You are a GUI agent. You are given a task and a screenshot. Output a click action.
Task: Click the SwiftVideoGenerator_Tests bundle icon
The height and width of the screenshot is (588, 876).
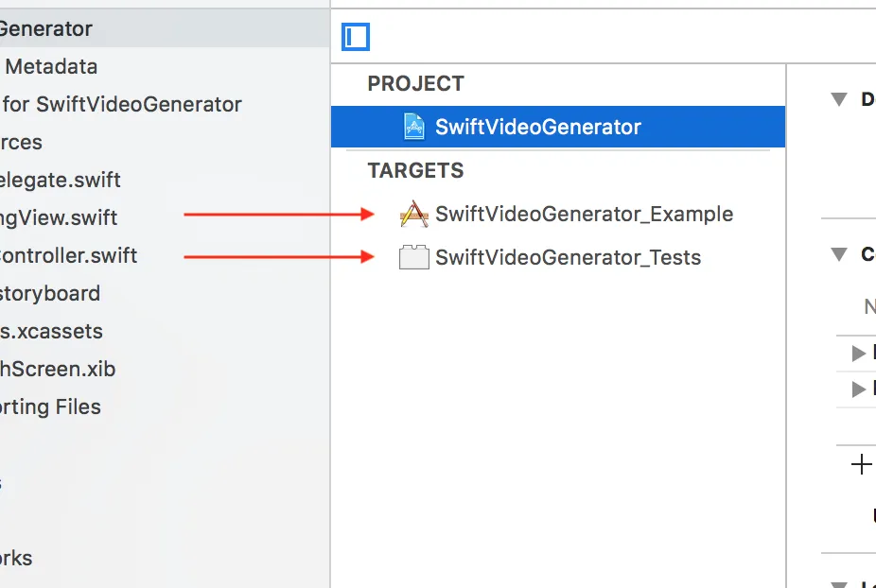coord(414,257)
